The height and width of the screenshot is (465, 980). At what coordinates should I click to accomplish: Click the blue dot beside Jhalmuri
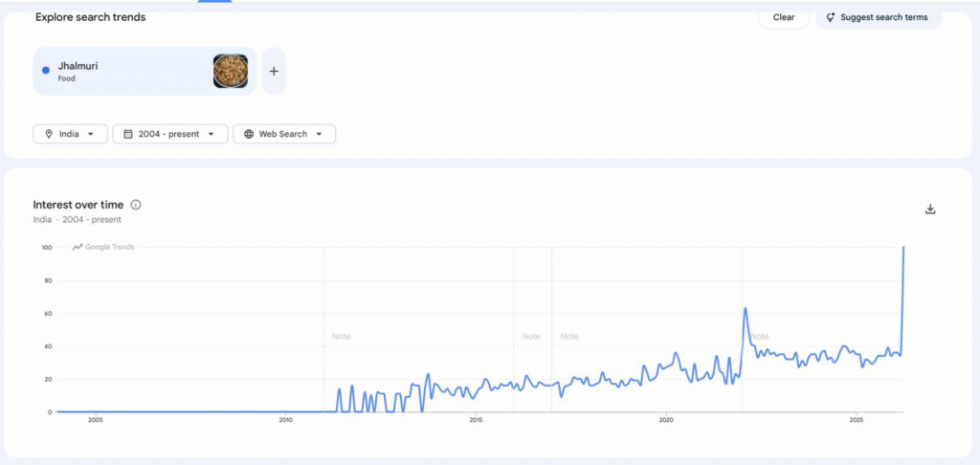pos(46,70)
